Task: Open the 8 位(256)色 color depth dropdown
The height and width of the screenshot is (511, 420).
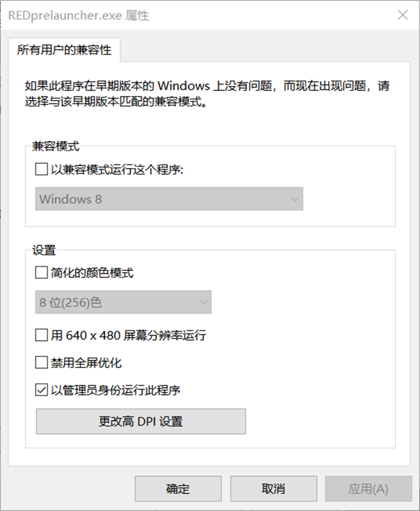Action: (x=123, y=302)
